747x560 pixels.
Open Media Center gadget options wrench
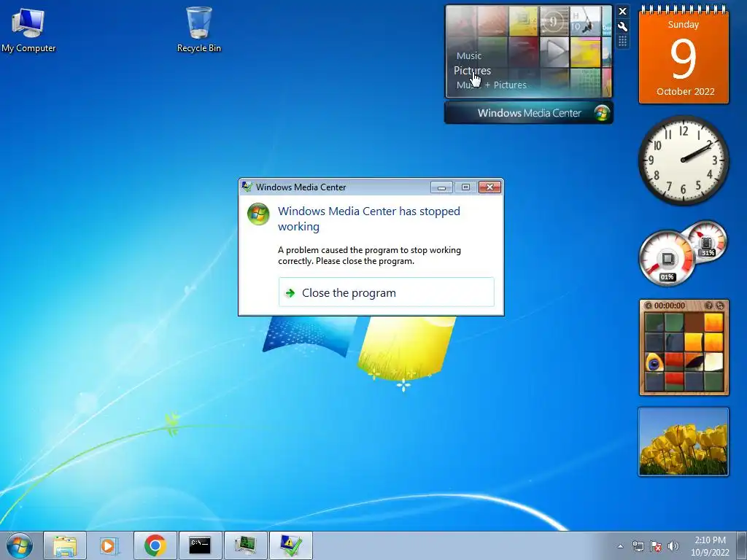coord(623,27)
